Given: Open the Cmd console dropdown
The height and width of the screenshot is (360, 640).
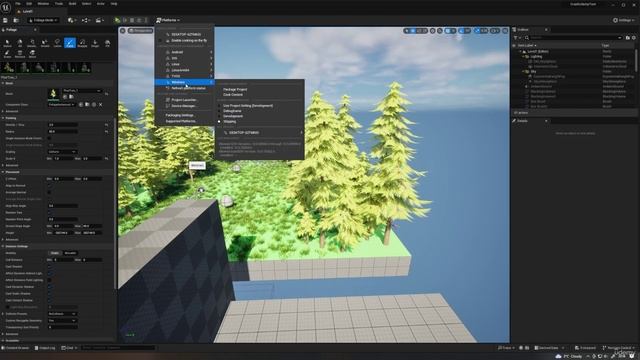Looking at the screenshot, I should [x=69, y=348].
